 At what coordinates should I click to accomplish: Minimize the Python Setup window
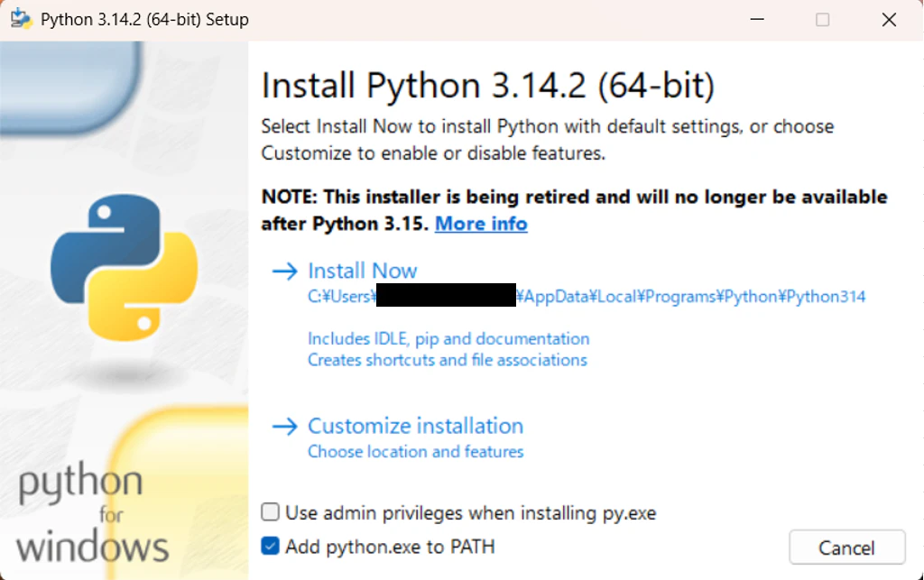[x=757, y=20]
